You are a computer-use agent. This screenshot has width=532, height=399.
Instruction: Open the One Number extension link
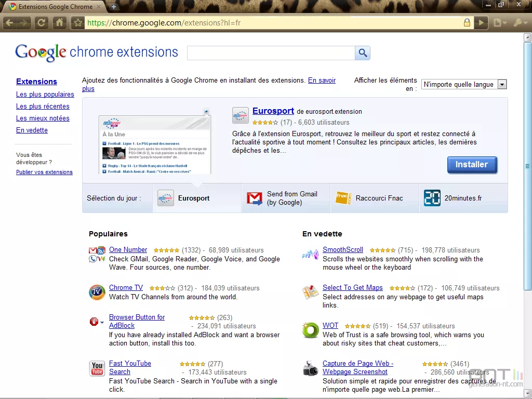point(128,250)
